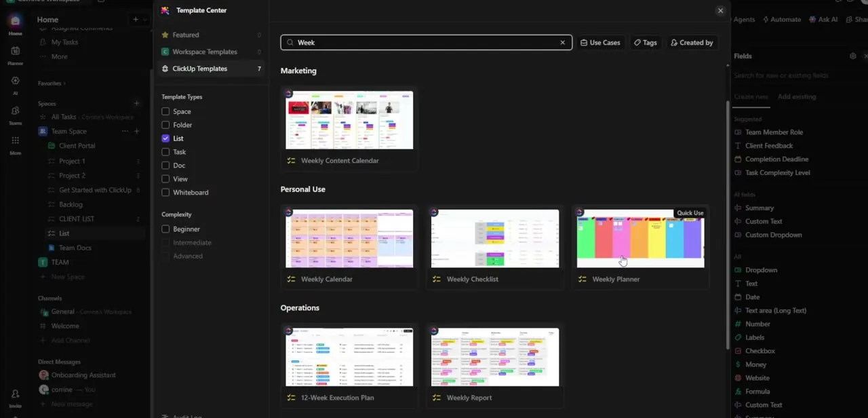The width and height of the screenshot is (868, 418).
Task: Select Workspace Templates category
Action: [x=212, y=52]
